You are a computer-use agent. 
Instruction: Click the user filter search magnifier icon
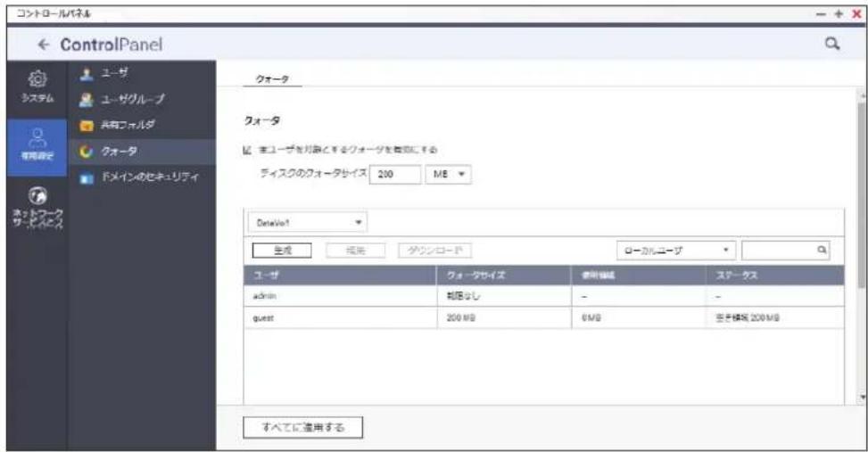click(x=822, y=250)
